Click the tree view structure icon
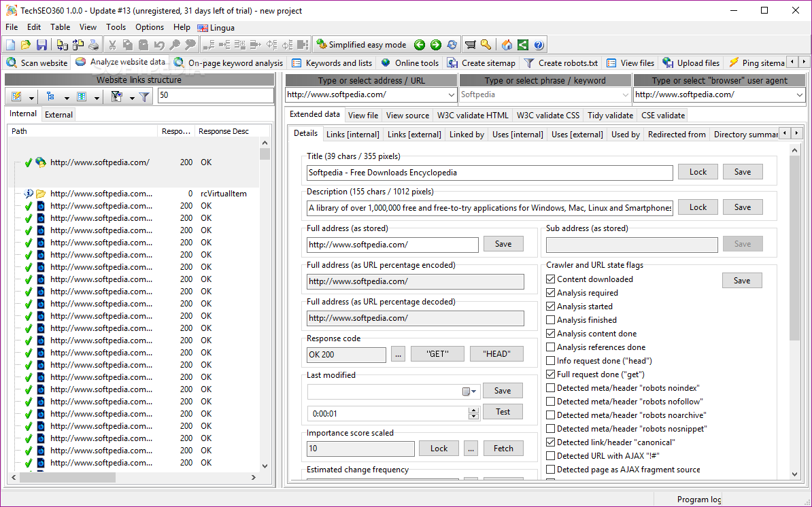Screen dimensions: 812x507 [x=50, y=97]
